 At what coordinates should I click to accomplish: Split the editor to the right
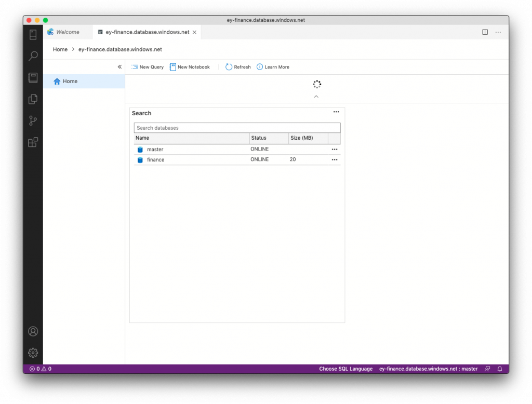pyautogui.click(x=485, y=32)
